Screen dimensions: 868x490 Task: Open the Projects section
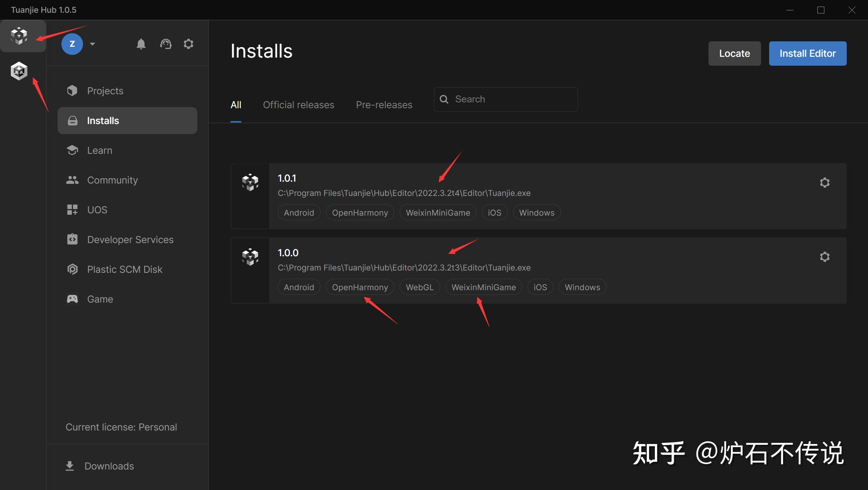pyautogui.click(x=105, y=90)
